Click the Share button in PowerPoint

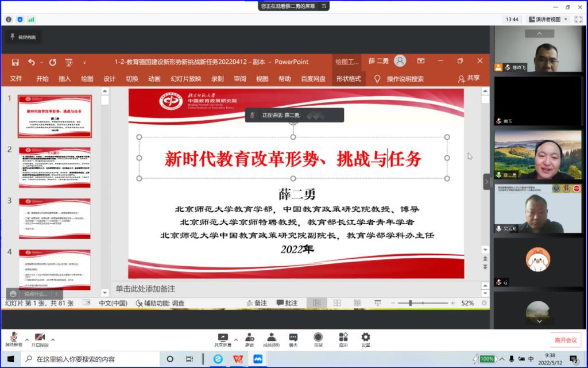click(469, 78)
